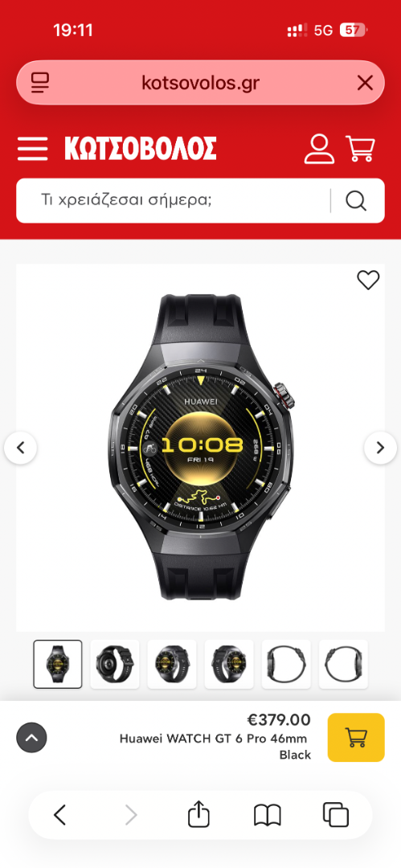
Task: Select the second watch back thumbnail
Action: click(115, 664)
